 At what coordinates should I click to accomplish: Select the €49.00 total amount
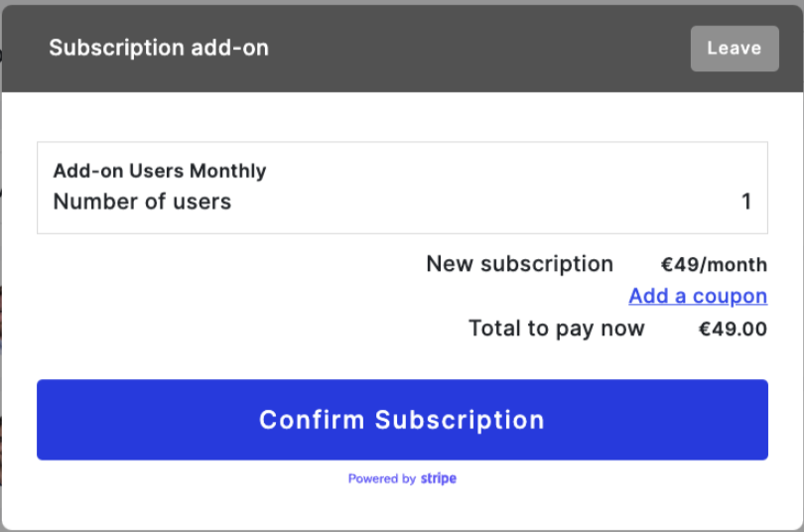tap(733, 329)
